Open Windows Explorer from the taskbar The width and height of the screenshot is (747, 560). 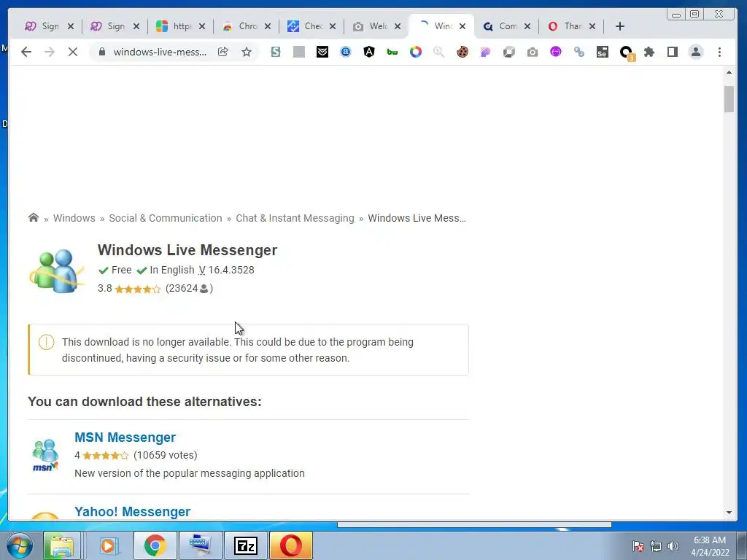(62, 545)
